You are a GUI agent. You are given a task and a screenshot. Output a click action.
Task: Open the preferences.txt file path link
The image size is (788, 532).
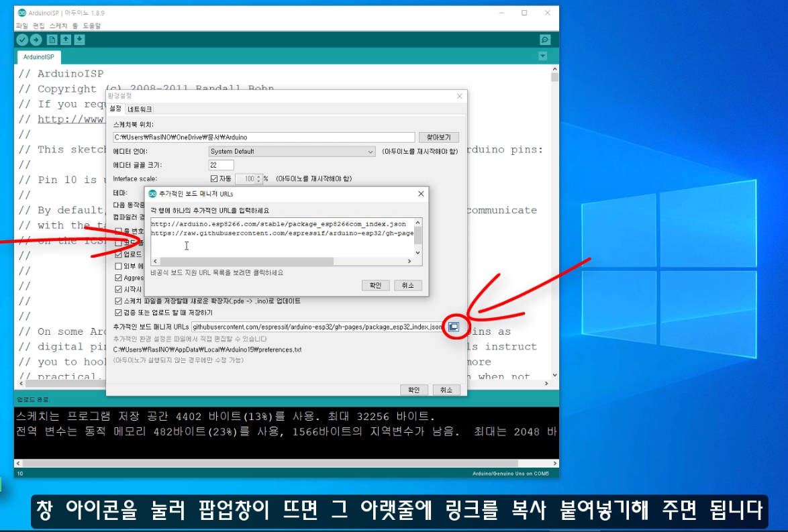207,350
